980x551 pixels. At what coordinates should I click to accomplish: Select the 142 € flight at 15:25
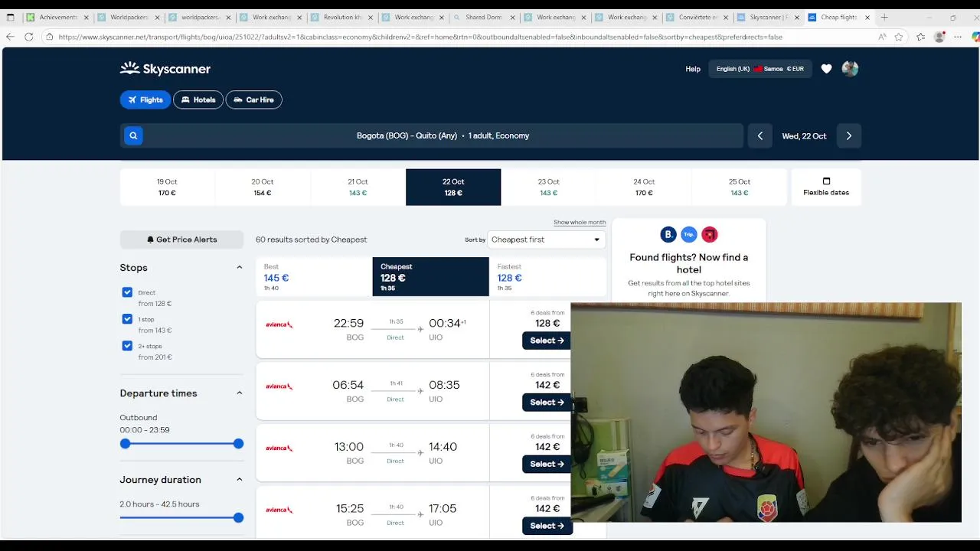coord(546,526)
